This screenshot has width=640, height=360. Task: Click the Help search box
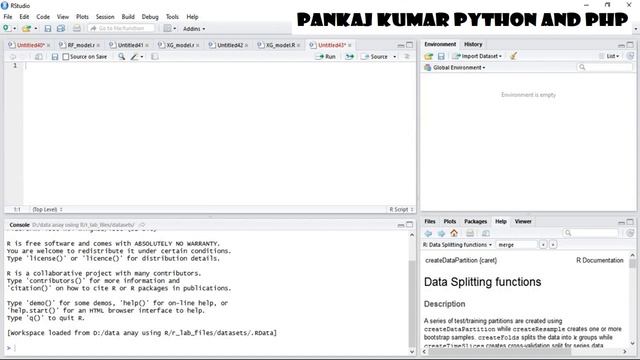tap(590, 233)
